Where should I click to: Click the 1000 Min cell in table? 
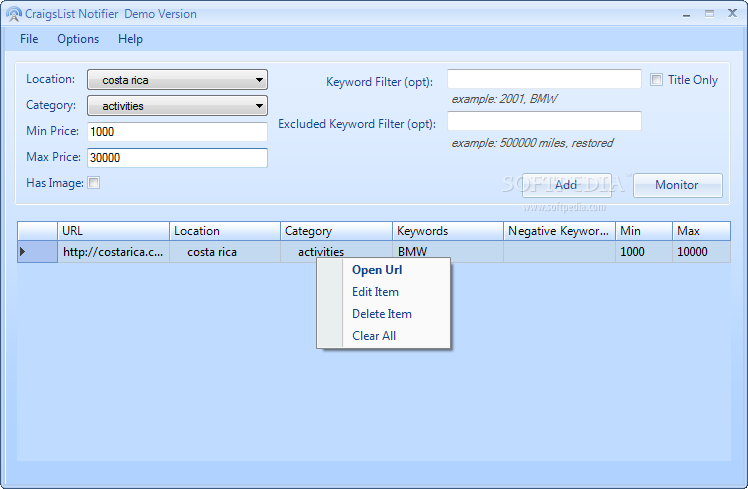click(644, 251)
